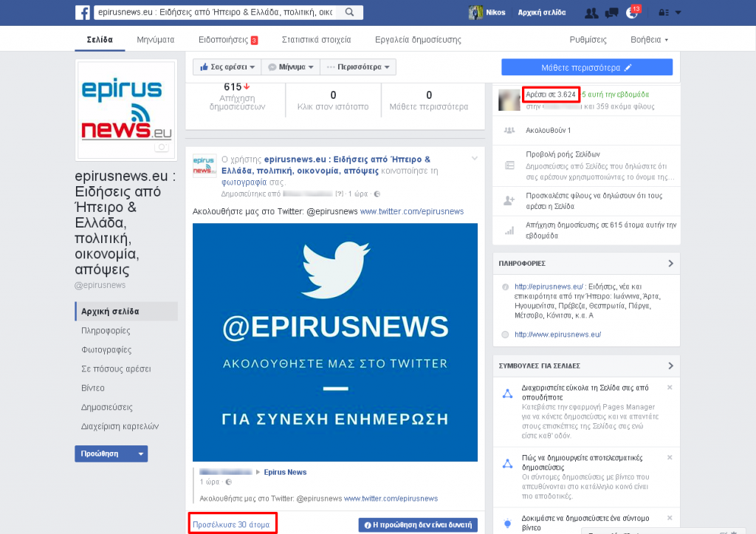Image resolution: width=756 pixels, height=534 pixels.
Task: Open http://epirusnews.eu/ link in info
Action: coord(549,287)
